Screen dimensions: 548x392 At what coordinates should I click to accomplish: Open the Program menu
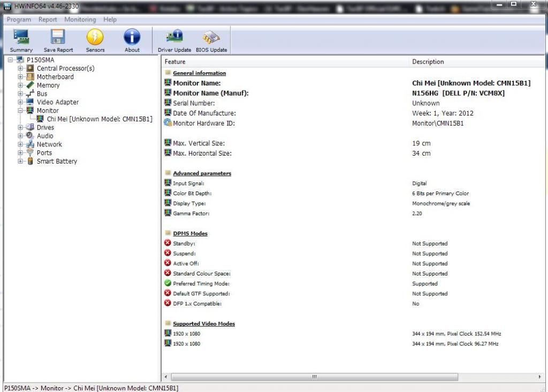click(x=19, y=20)
